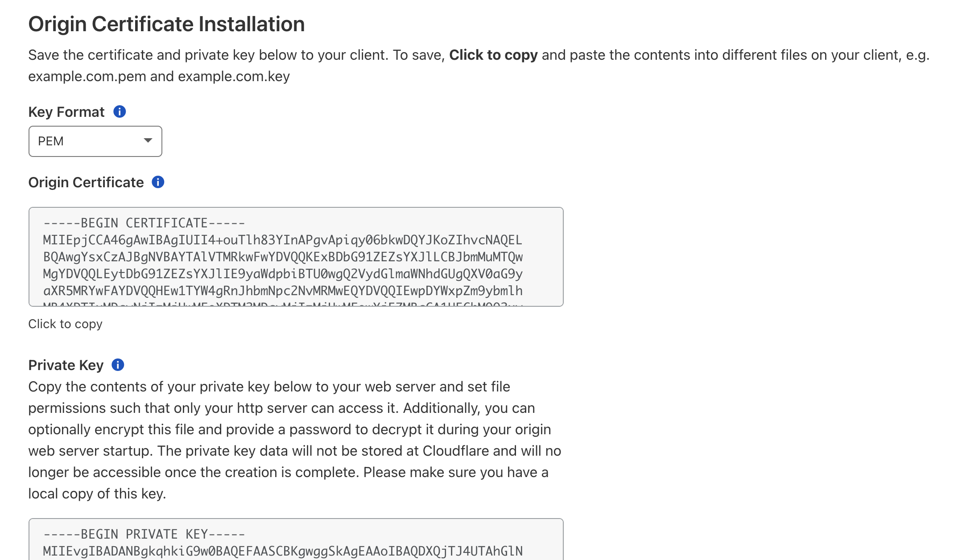The height and width of the screenshot is (560, 958).
Task: Click the Origin Certificate section label
Action: 86,182
